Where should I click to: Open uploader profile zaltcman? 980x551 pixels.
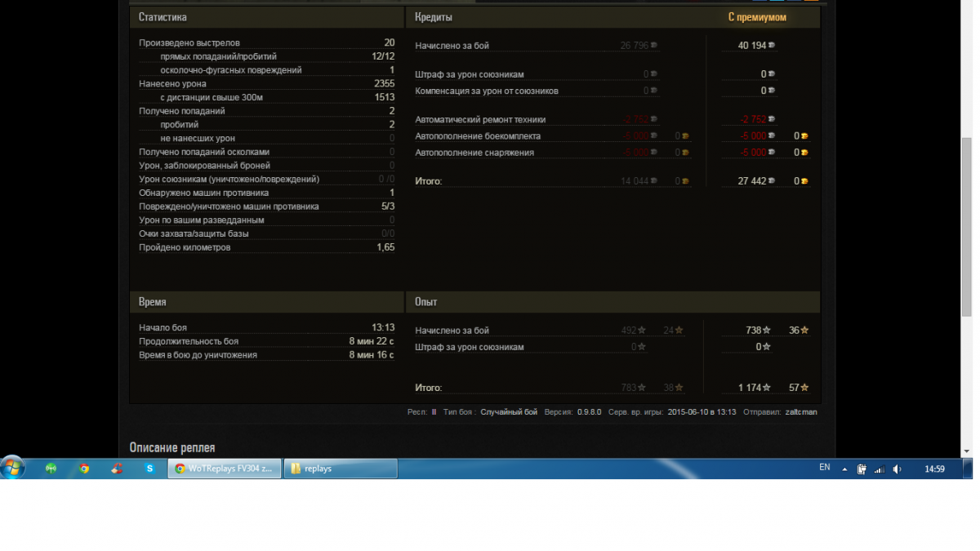pyautogui.click(x=800, y=412)
